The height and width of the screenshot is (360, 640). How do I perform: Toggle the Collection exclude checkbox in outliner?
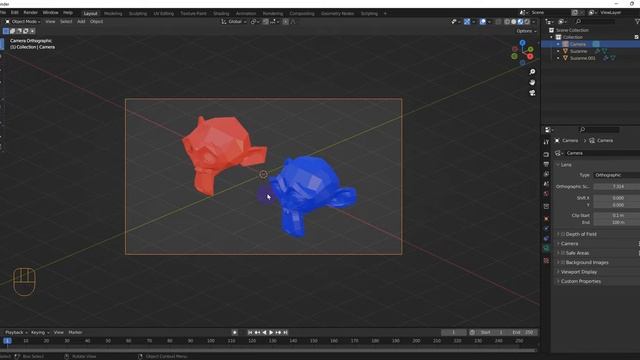point(636,37)
